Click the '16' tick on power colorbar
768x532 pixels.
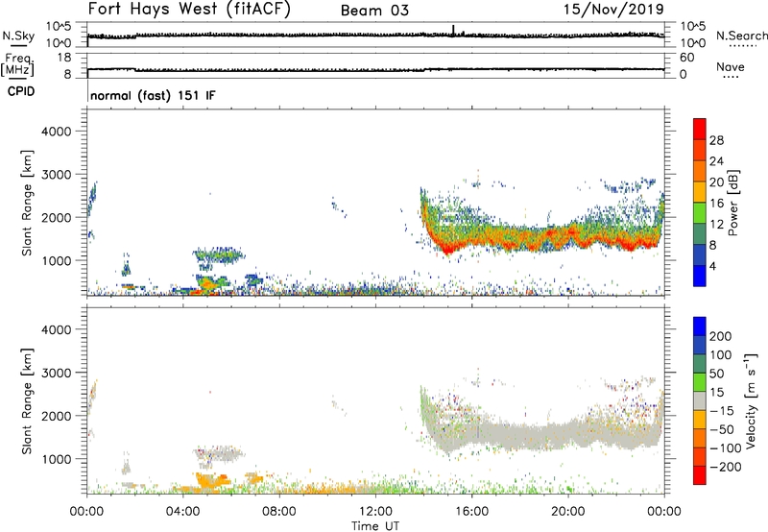pos(716,203)
